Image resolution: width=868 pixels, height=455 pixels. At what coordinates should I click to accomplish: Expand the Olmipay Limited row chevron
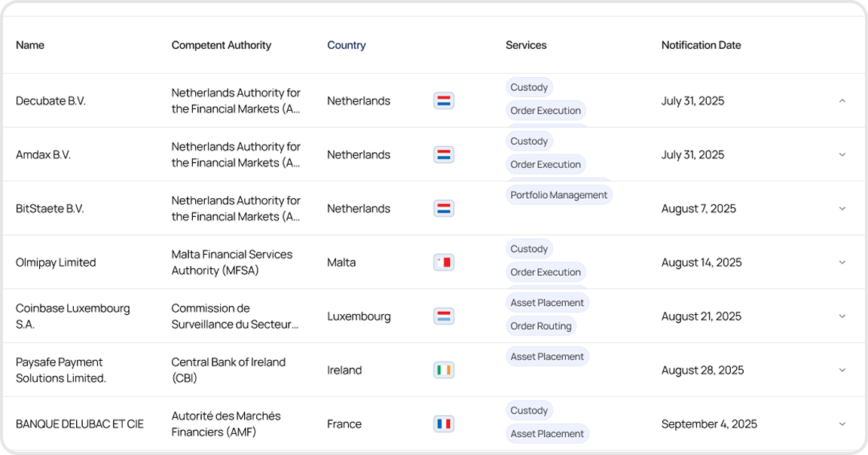(842, 262)
